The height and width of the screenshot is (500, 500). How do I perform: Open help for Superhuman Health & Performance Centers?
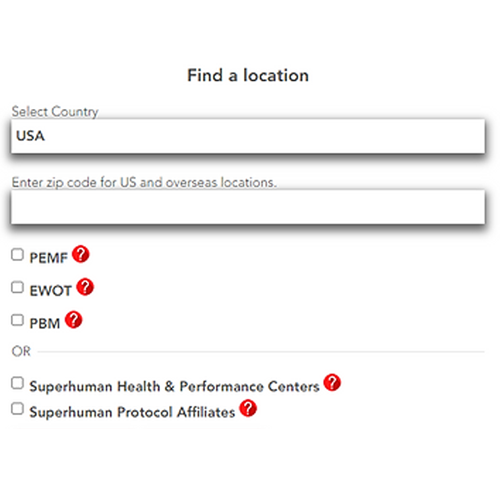pyautogui.click(x=332, y=382)
